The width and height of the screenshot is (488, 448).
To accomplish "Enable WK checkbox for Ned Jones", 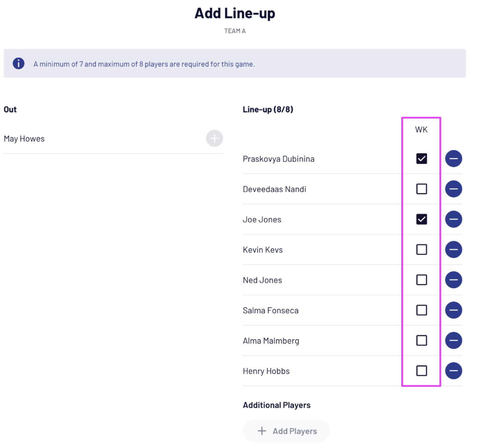I will coord(422,280).
